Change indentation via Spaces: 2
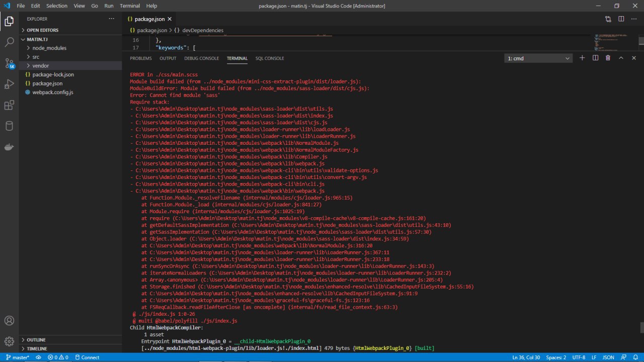Screen dimensions: 644x362 (556, 357)
